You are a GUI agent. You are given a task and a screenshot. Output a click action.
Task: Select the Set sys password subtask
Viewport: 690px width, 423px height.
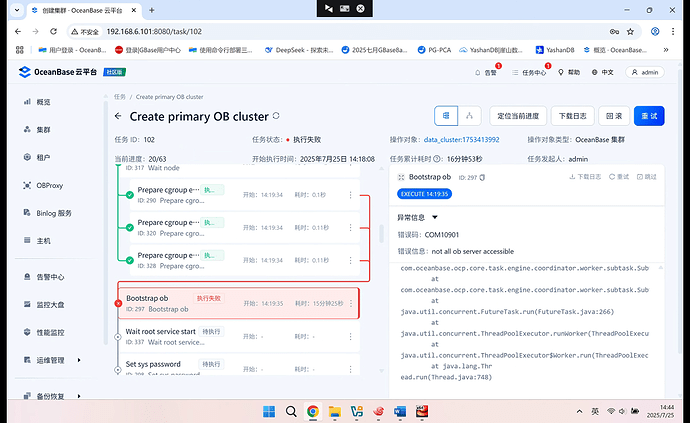click(239, 365)
